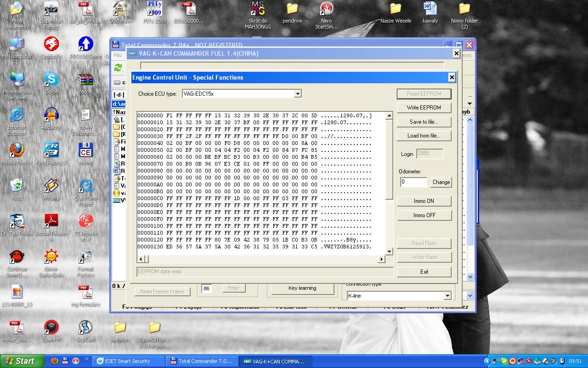Click the Key learning button
This screenshot has width=588, height=368.
coord(302,288)
